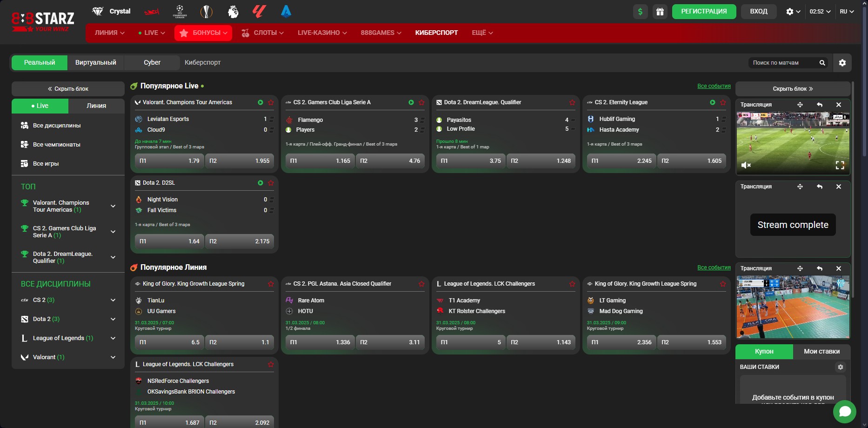Expand Valorant Champions Tour Americas in ТОП
This screenshot has height=428, width=868.
(113, 206)
